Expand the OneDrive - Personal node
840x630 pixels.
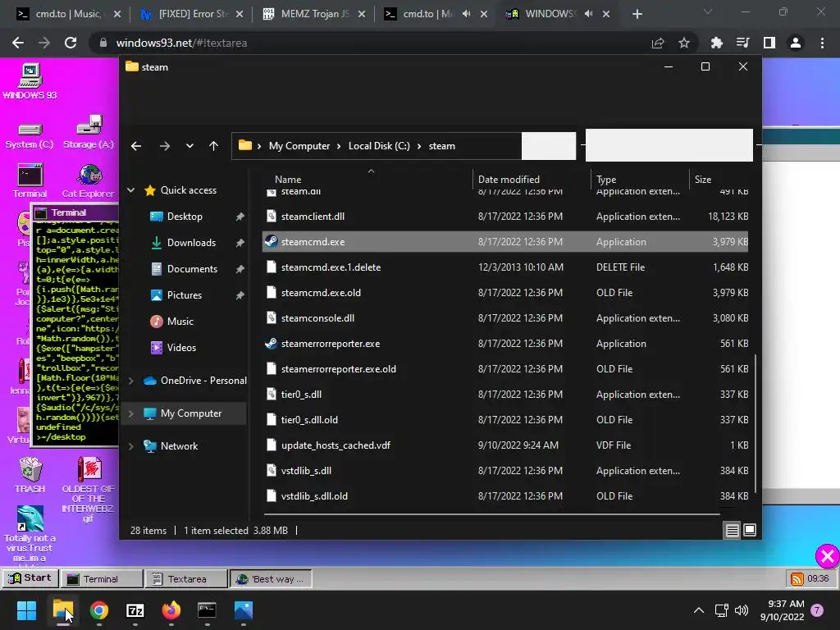[130, 381]
